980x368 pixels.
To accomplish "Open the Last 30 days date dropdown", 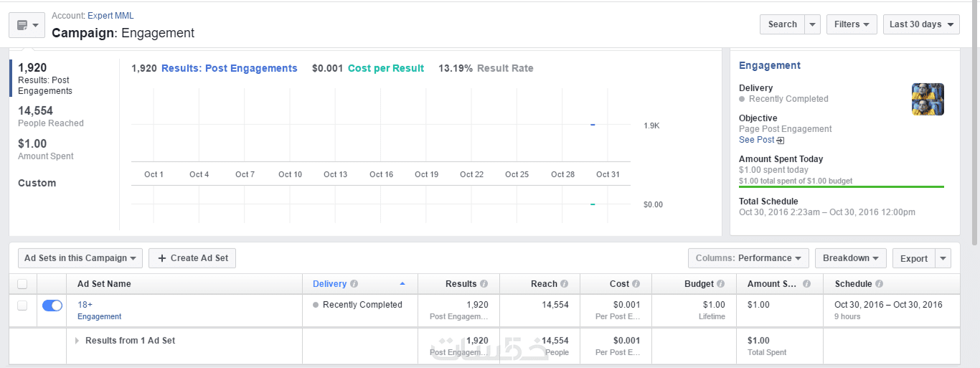I will click(921, 24).
